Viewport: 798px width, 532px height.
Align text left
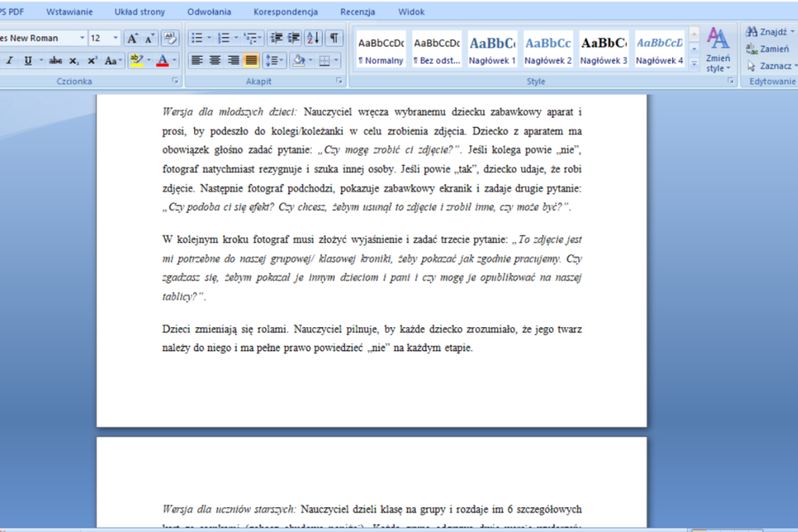coord(197,61)
